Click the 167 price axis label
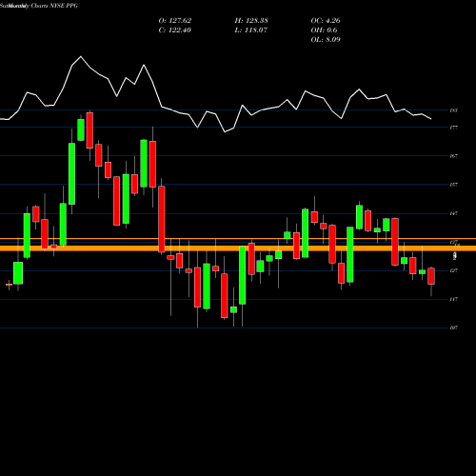The image size is (476, 476). [454, 156]
